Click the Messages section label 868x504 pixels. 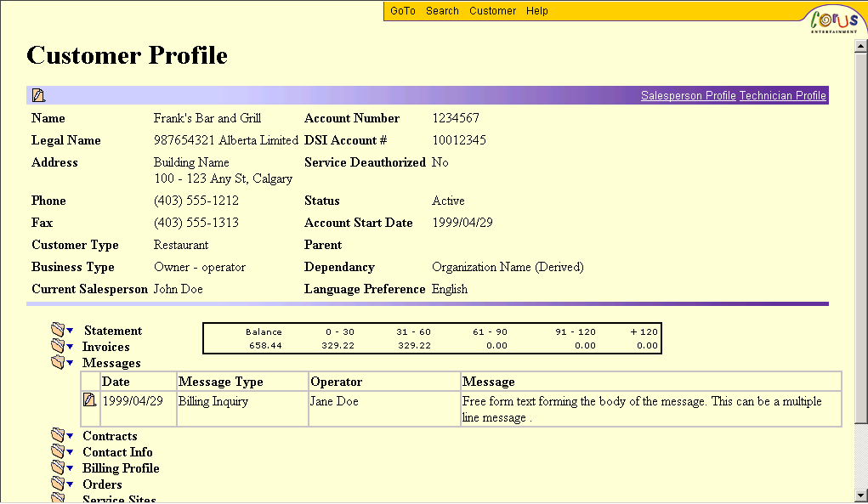pyautogui.click(x=111, y=363)
